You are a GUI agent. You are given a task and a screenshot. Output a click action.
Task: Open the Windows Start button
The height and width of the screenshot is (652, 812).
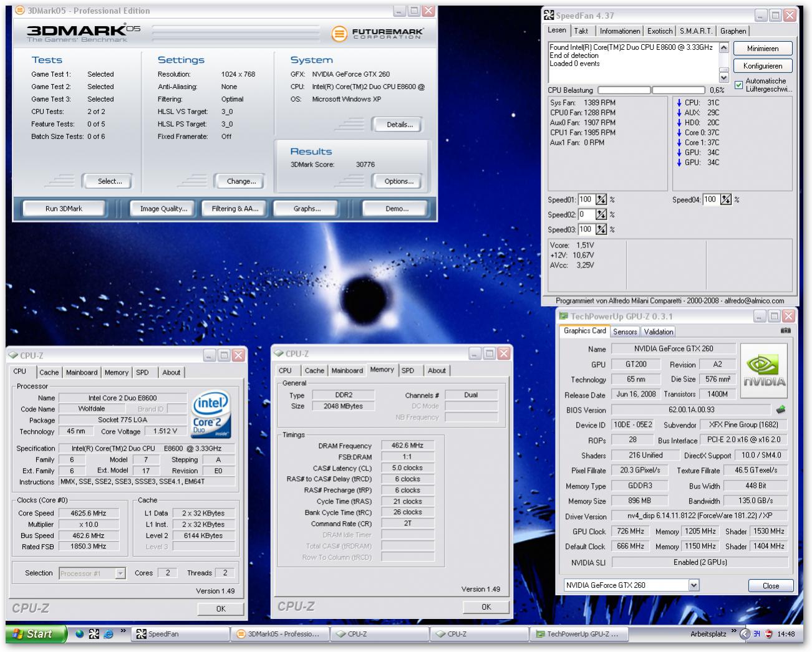[36, 634]
